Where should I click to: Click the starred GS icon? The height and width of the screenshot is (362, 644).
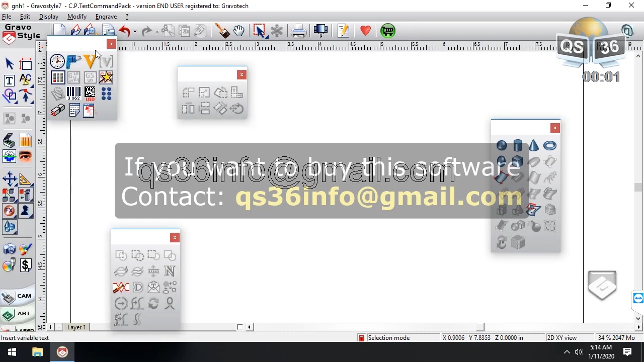[106, 77]
